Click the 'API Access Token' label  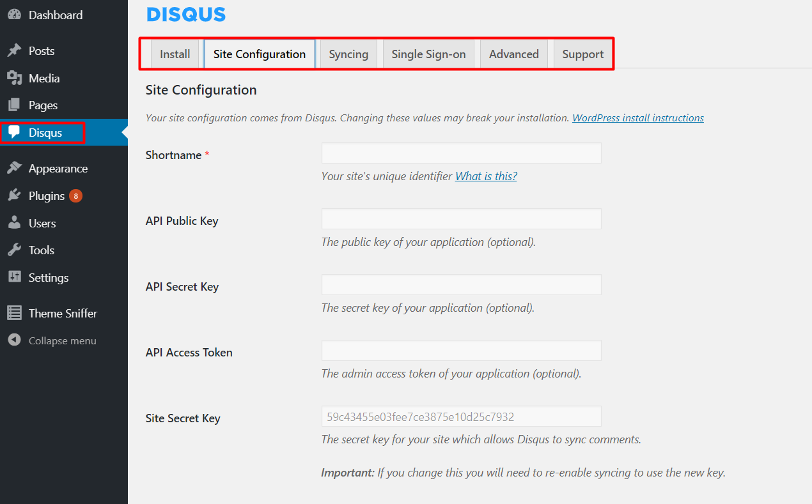[189, 353]
